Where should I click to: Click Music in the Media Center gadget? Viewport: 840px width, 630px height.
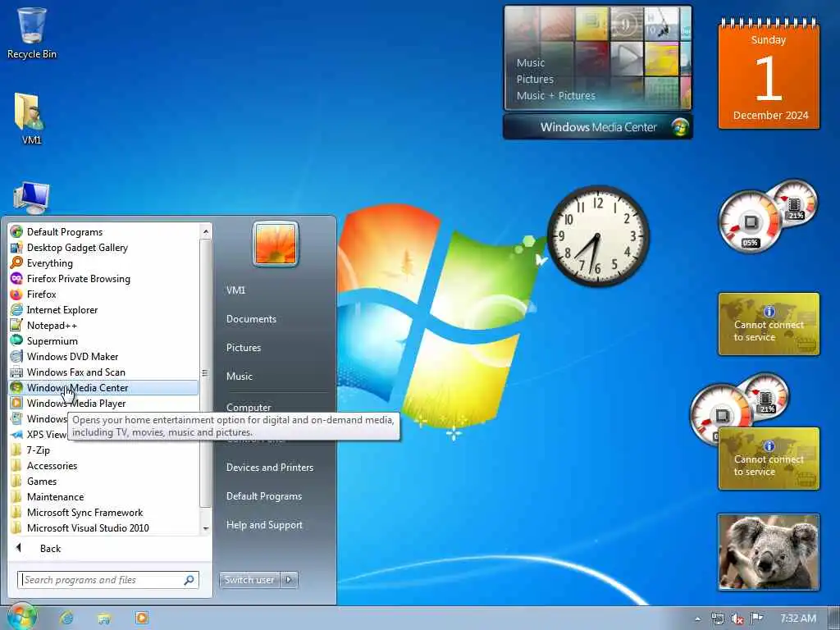click(x=531, y=62)
